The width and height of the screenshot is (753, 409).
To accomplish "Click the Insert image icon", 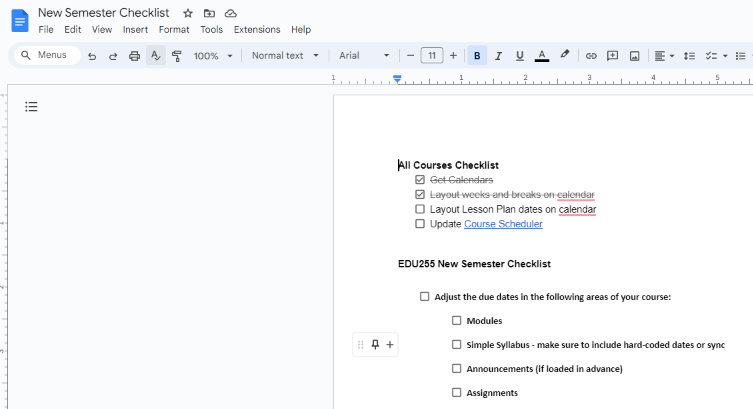I will pos(635,56).
